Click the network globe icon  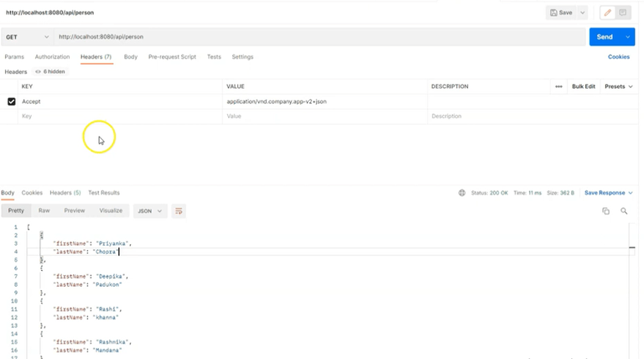[x=462, y=193]
